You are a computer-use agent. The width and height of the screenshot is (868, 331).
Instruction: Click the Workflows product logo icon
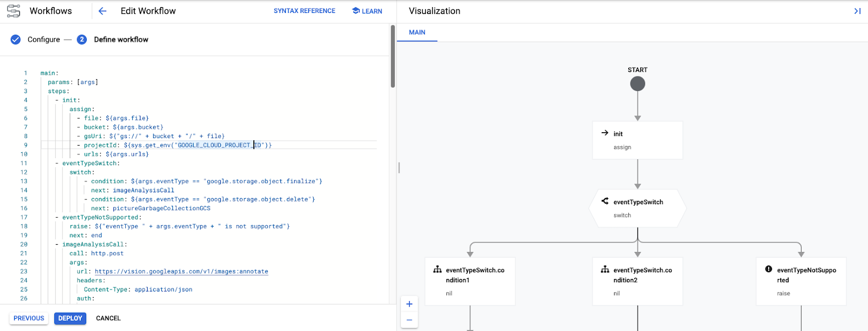pyautogui.click(x=14, y=11)
